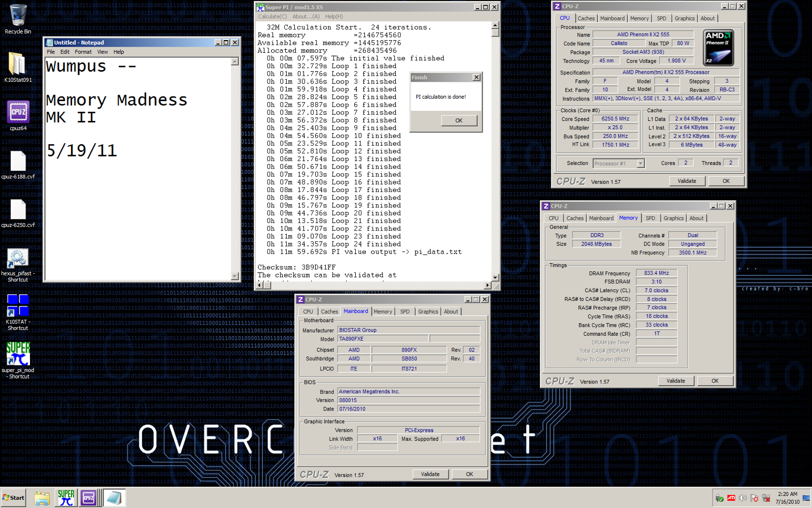
Task: Close the Finish dialog
Action: pyautogui.click(x=476, y=77)
